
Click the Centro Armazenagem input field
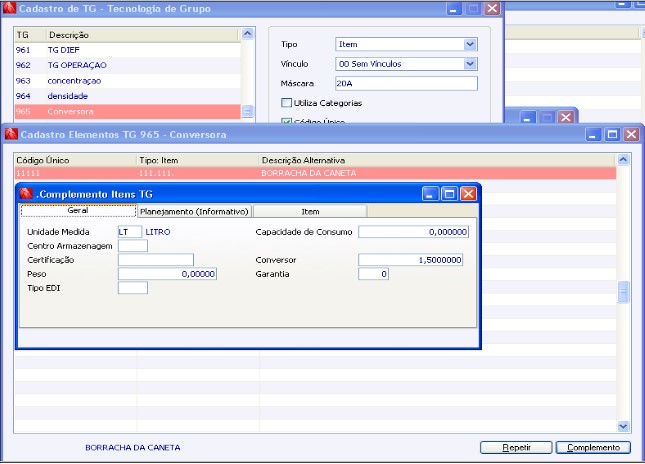pyautogui.click(x=132, y=246)
